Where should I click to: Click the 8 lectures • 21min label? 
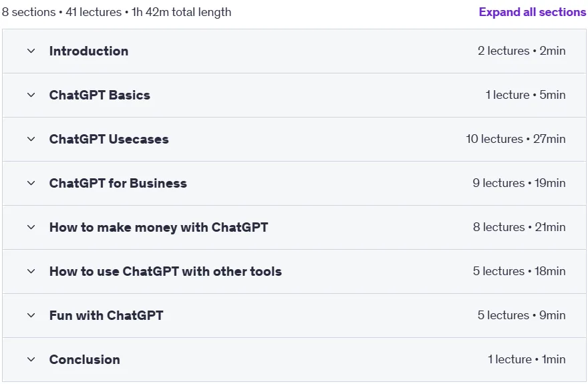[519, 228]
